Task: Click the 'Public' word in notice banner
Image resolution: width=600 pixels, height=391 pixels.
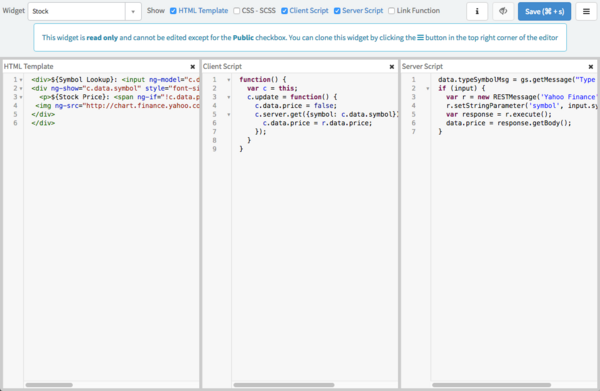Action: click(243, 38)
